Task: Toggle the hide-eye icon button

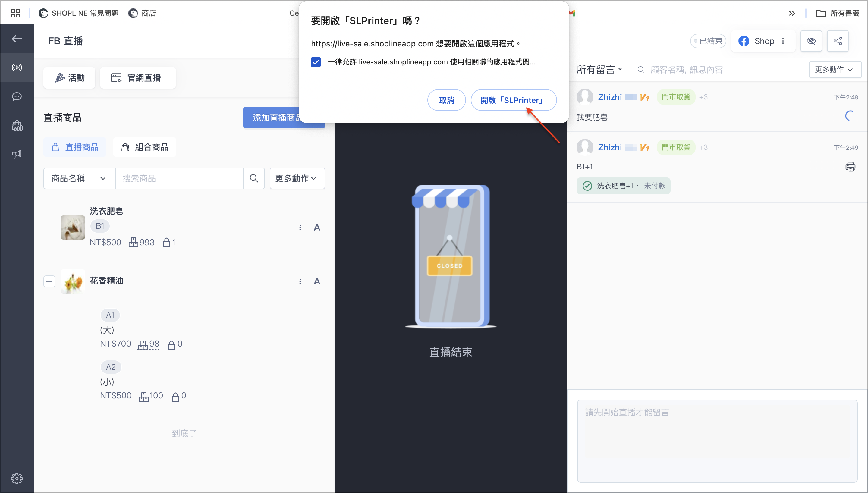Action: pyautogui.click(x=811, y=41)
